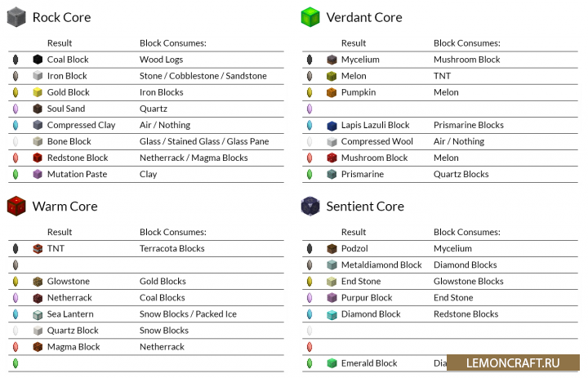588x378 pixels.
Task: Click the Pumpkin block icon
Action: coord(332,92)
